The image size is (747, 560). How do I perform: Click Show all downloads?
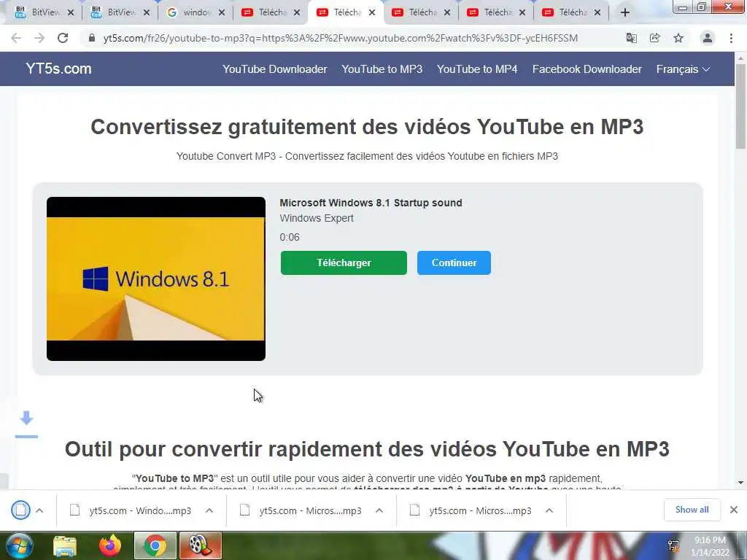pyautogui.click(x=692, y=510)
